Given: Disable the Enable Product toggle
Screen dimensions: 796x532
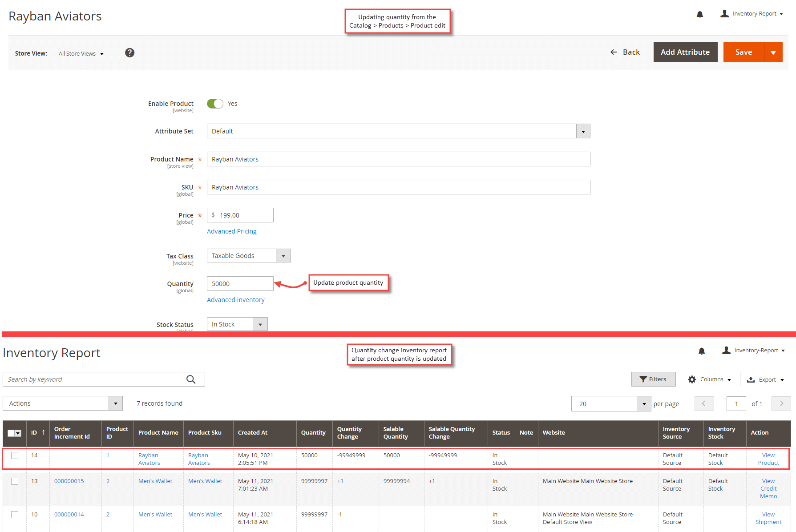Looking at the screenshot, I should pyautogui.click(x=215, y=103).
